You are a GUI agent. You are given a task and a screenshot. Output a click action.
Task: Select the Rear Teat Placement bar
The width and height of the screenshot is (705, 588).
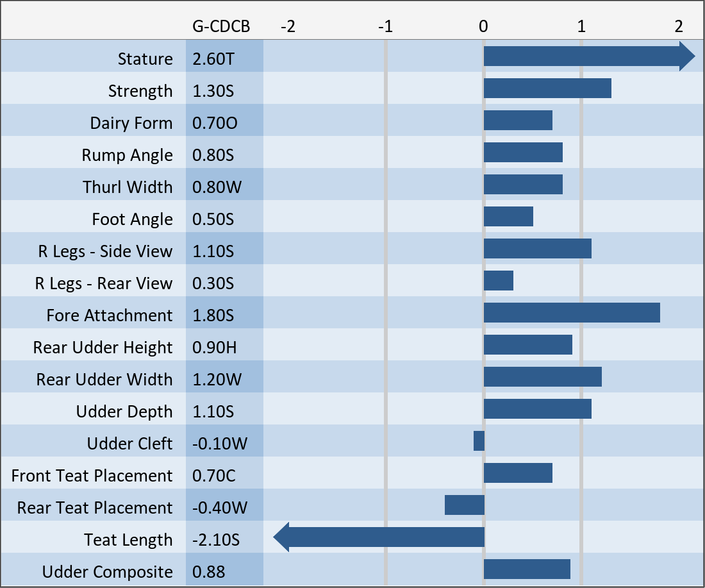(465, 505)
